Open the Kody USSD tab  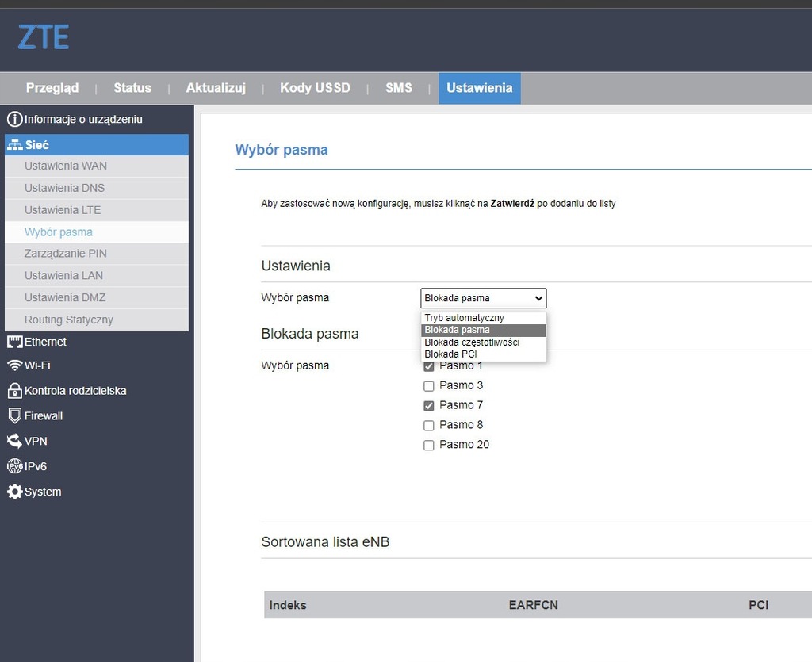click(315, 88)
